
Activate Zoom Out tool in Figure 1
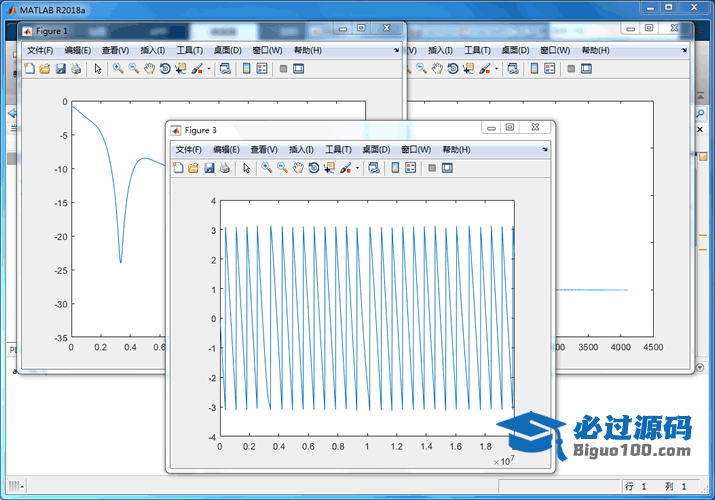point(134,69)
